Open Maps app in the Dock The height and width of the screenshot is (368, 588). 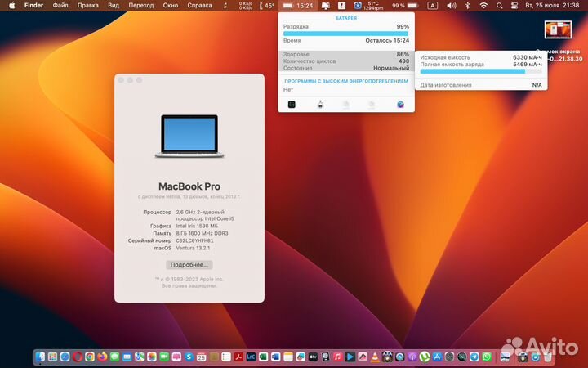tap(139, 357)
